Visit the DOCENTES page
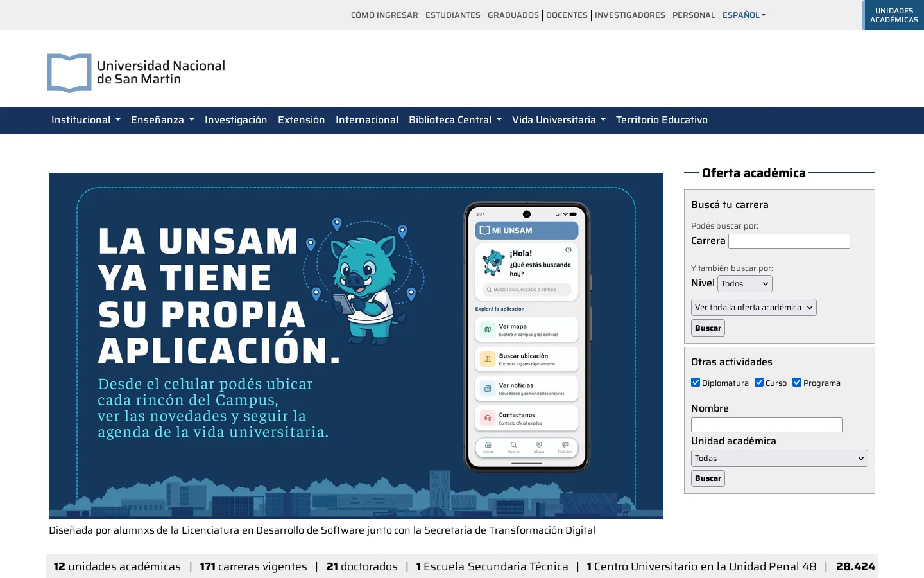Viewport: 924px width, 578px height. coord(567,15)
